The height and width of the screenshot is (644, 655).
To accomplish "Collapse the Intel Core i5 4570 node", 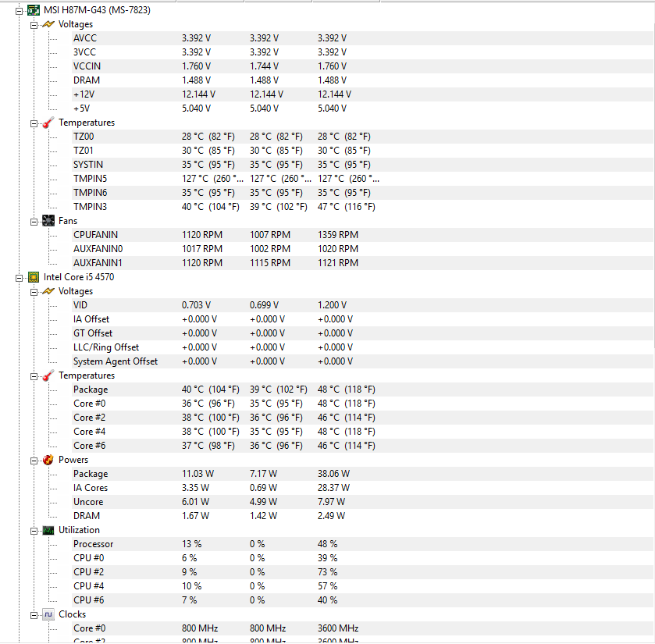I will click(x=20, y=278).
